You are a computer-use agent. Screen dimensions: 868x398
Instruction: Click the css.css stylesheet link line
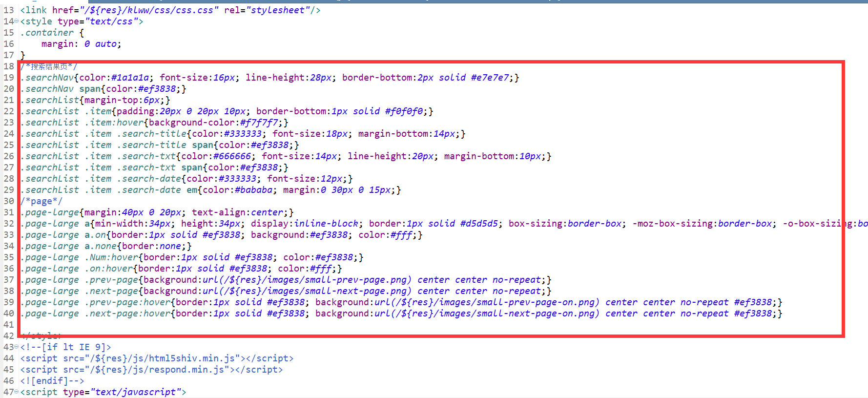click(x=170, y=10)
